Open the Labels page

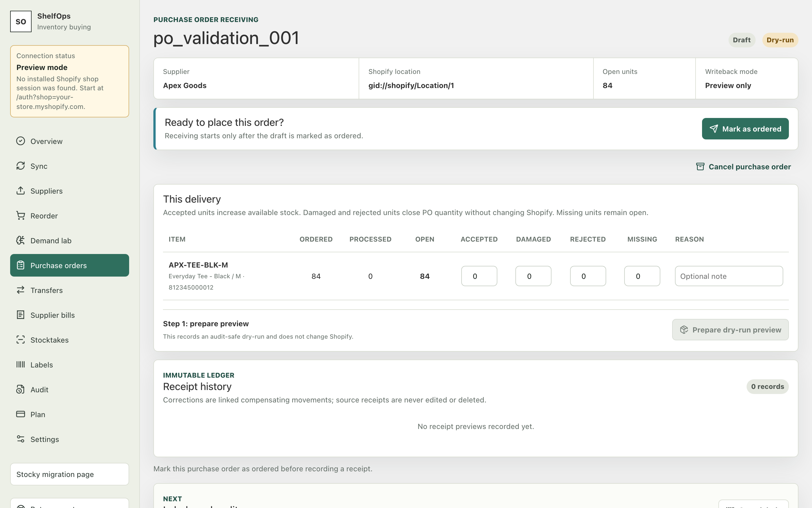click(x=69, y=365)
